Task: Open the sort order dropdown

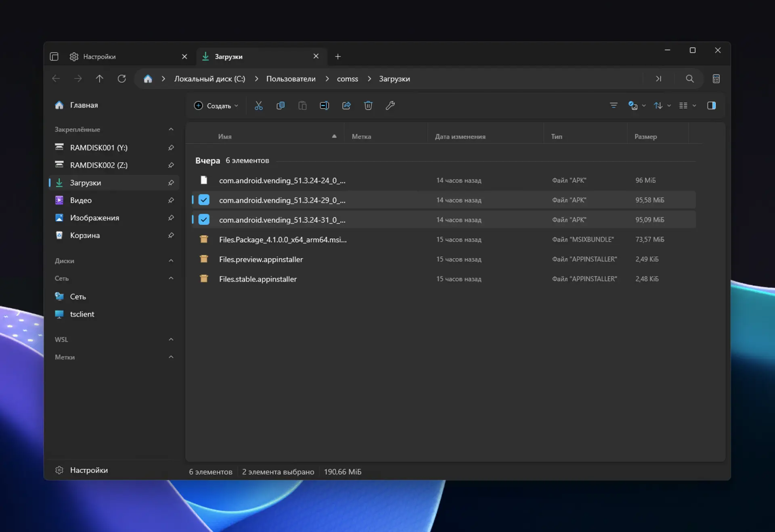Action: pos(662,106)
